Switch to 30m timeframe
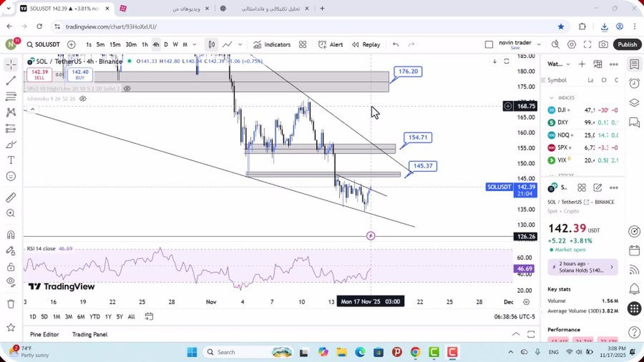This screenshot has height=362, width=644. (x=131, y=45)
